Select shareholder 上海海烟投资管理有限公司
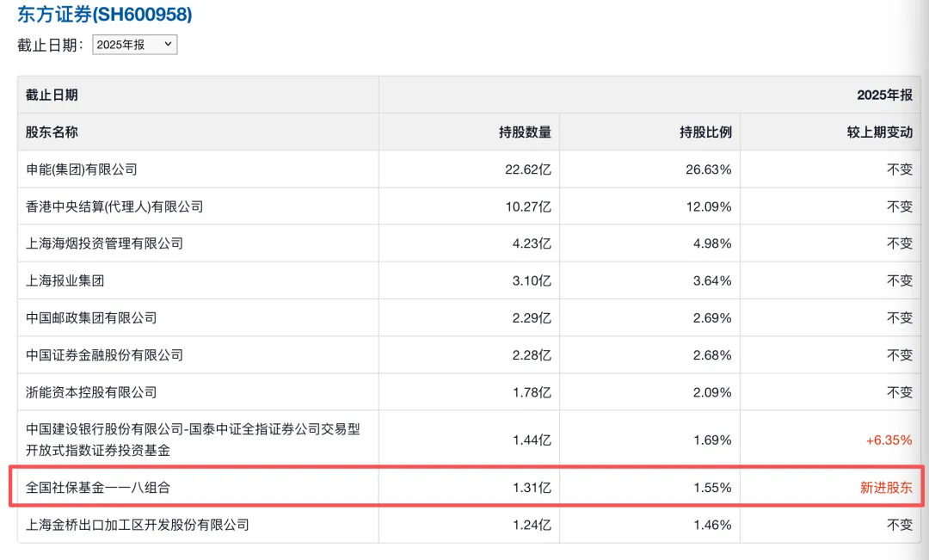 click(105, 243)
